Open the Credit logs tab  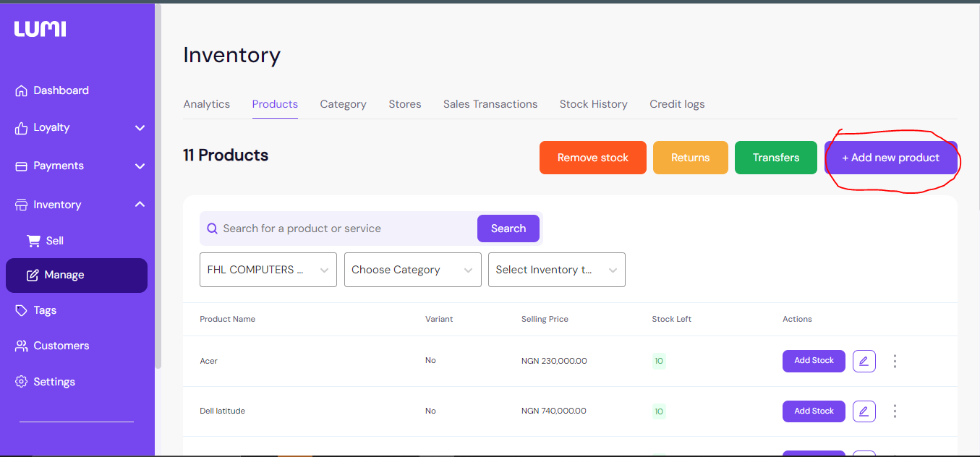click(677, 104)
